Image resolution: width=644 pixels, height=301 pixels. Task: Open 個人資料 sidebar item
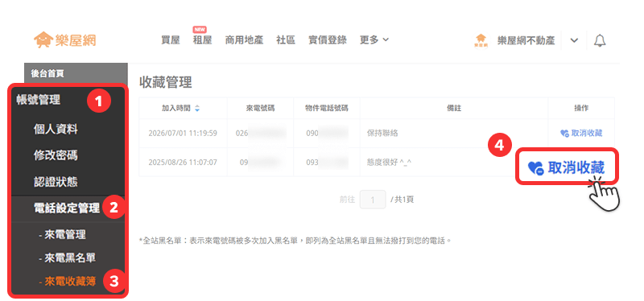point(56,130)
